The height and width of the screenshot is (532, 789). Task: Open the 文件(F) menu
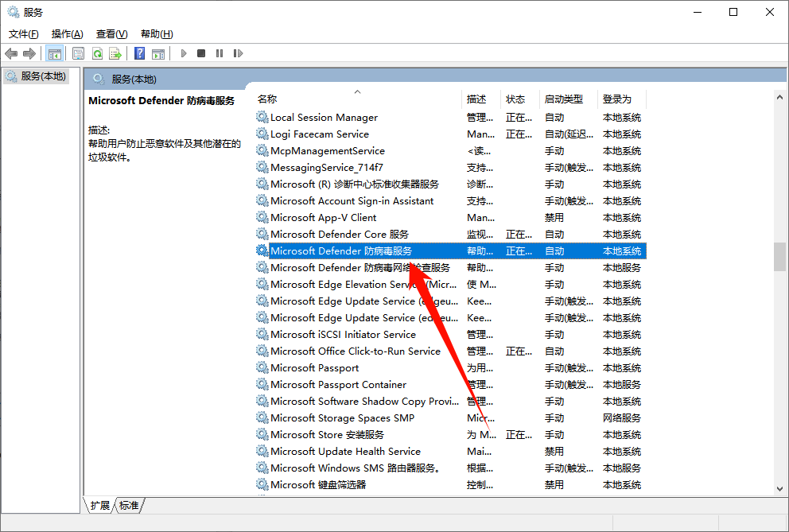(x=24, y=33)
